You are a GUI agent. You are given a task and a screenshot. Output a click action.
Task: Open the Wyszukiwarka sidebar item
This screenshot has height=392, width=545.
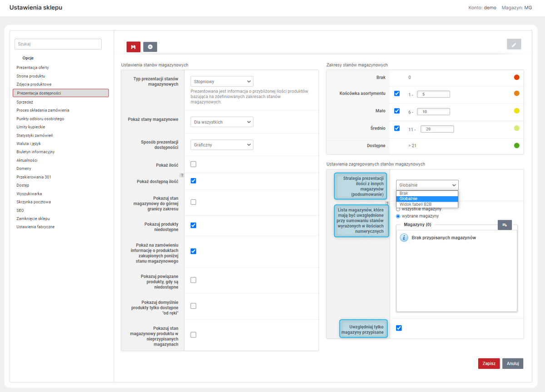[30, 194]
